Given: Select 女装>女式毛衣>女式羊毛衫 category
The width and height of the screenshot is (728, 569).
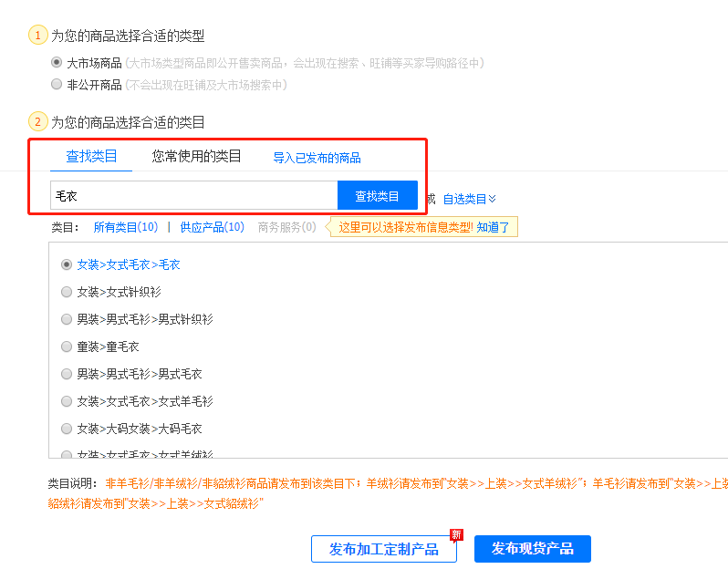Looking at the screenshot, I should point(67,401).
